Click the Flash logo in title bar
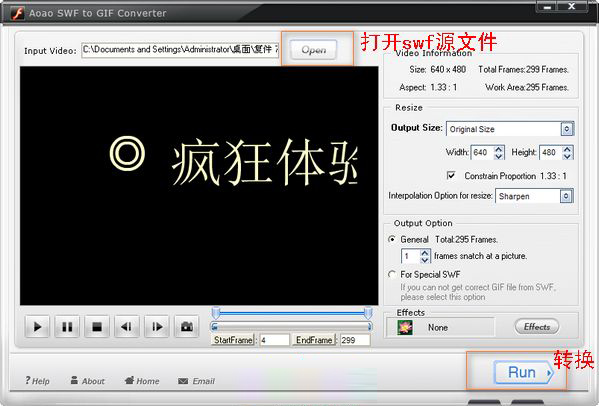599x406 pixels. pos(18,13)
